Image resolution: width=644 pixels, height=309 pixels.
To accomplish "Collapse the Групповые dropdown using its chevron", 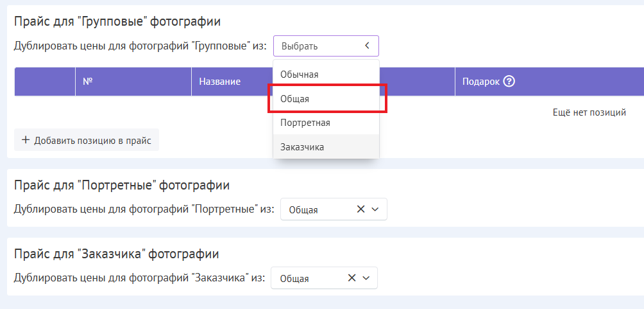I will click(x=367, y=46).
